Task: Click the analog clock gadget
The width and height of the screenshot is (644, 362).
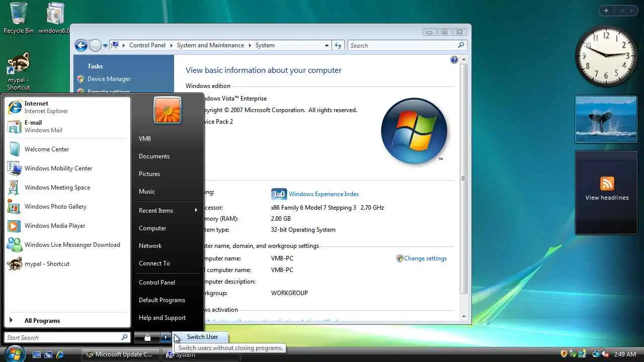Action: tap(606, 56)
